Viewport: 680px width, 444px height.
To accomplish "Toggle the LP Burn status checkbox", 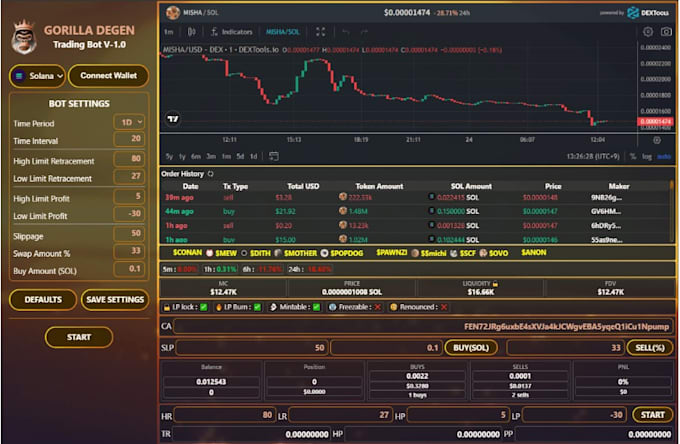I will coord(258,307).
